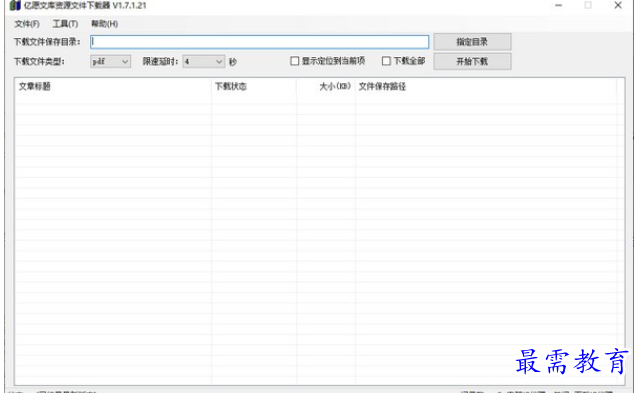
Task: Click the 文件保存路径 column header
Action: [486, 86]
